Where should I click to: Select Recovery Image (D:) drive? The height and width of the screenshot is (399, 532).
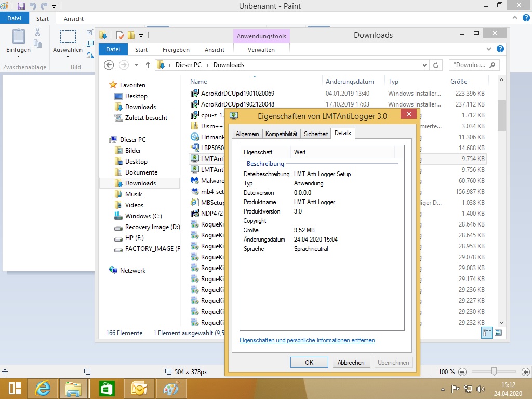click(x=152, y=227)
